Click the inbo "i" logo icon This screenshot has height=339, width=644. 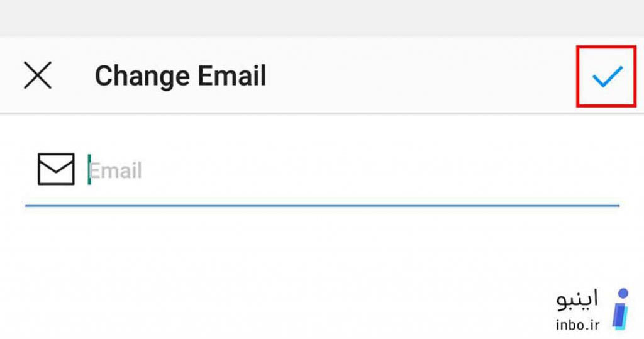(x=621, y=309)
